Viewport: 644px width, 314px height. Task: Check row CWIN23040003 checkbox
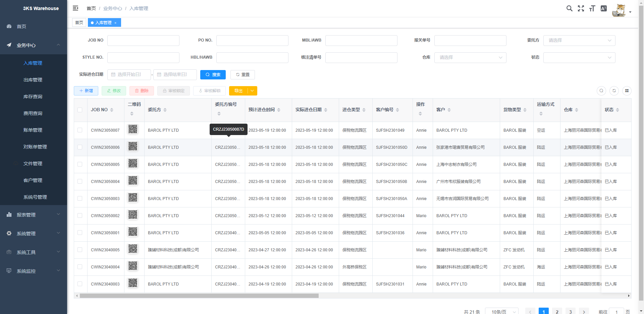click(80, 284)
